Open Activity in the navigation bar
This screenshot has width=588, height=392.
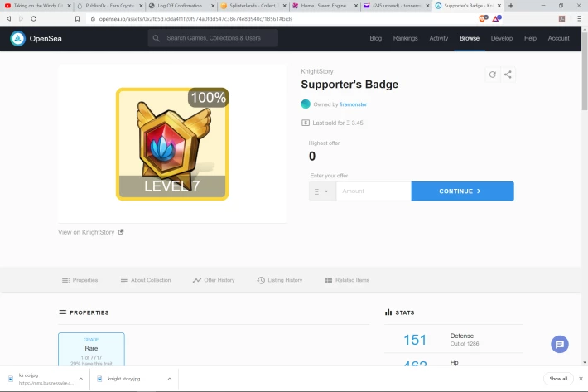point(439,38)
